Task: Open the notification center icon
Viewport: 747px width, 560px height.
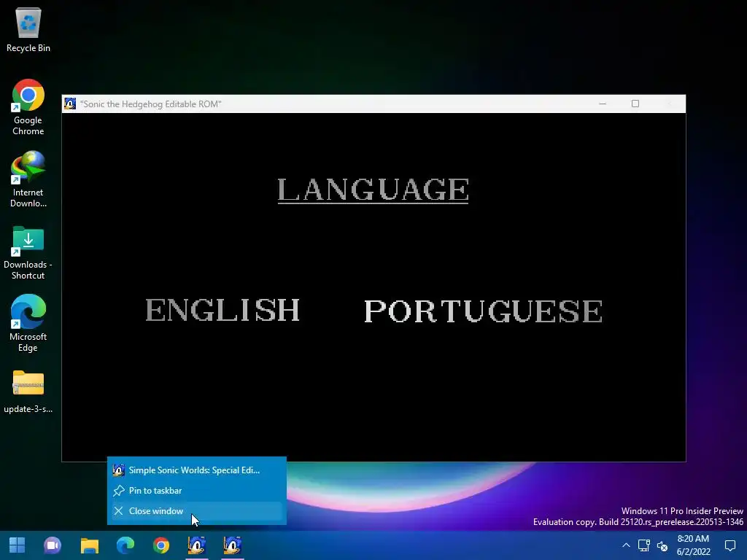Action: click(729, 545)
